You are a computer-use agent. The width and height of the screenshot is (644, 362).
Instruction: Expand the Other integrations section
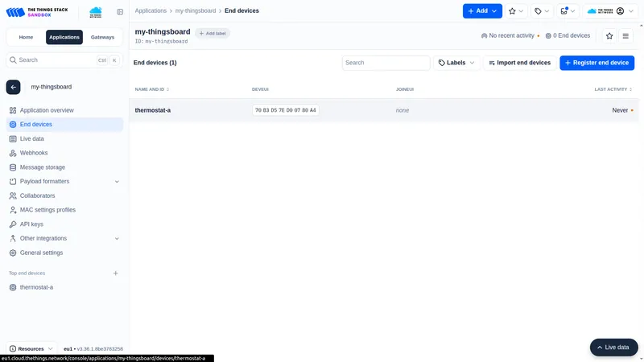point(64,238)
